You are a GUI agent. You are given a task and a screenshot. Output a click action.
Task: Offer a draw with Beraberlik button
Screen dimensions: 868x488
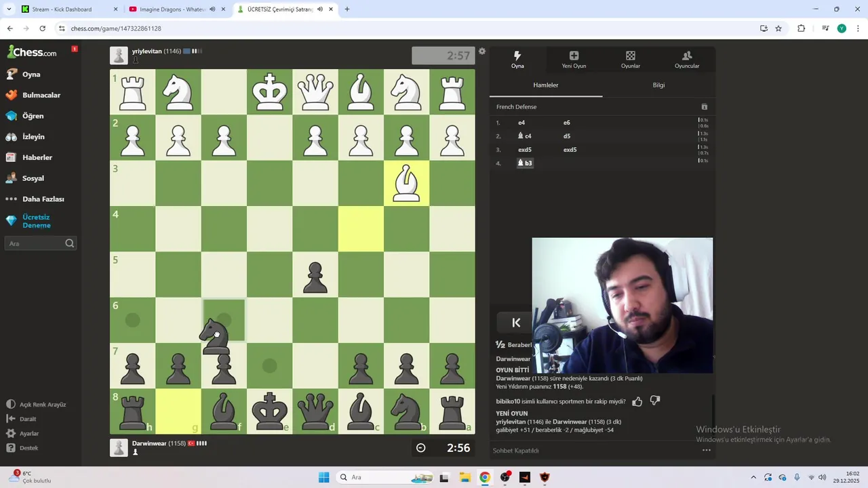[x=514, y=345]
